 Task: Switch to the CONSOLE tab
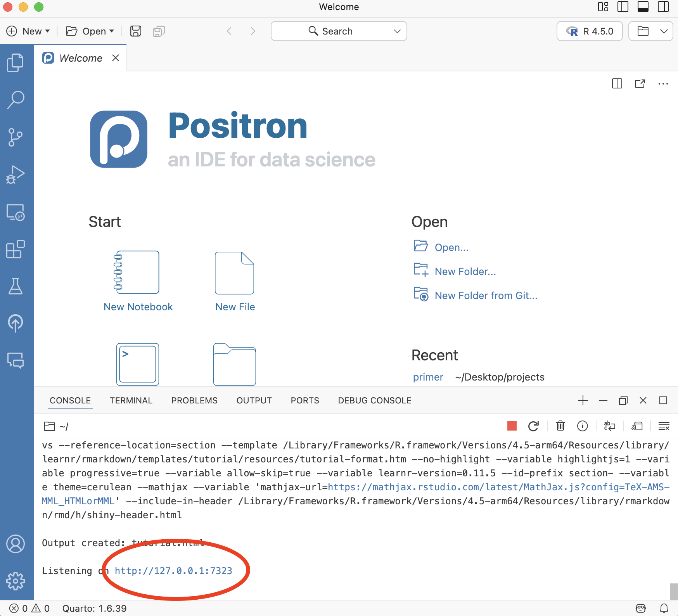coord(70,400)
